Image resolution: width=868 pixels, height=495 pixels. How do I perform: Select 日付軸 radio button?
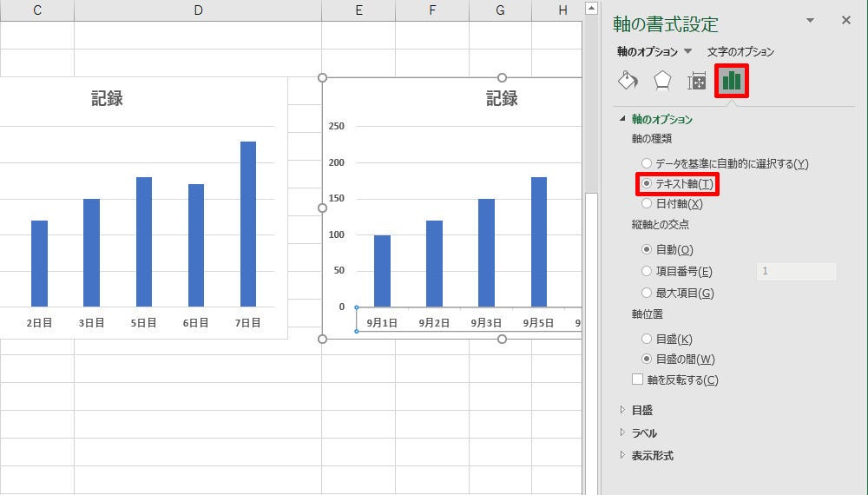647,203
